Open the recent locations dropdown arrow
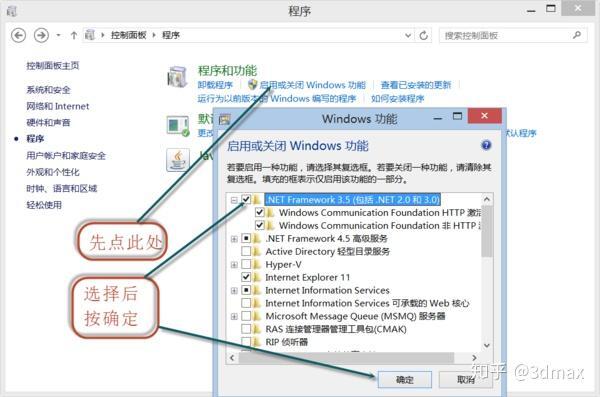 click(x=58, y=35)
